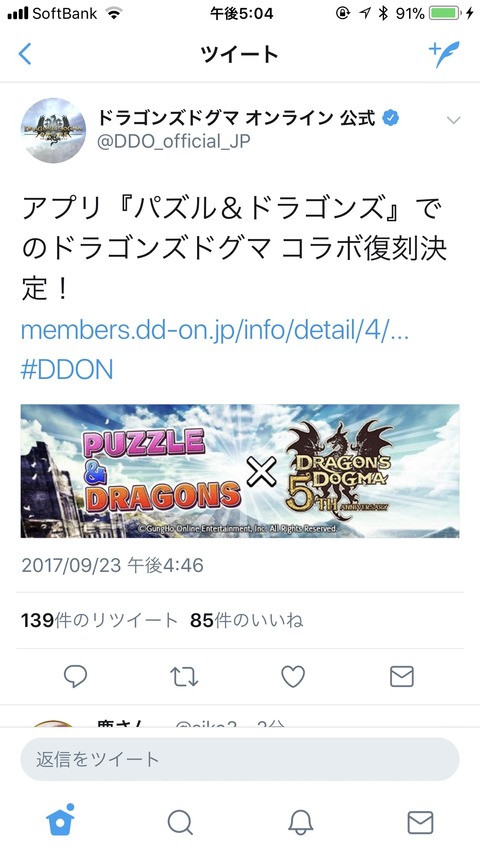
Task: Open the Direct Messages tab
Action: click(x=420, y=822)
